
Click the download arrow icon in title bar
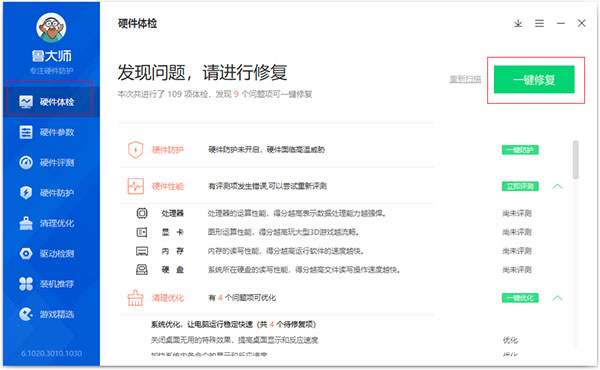[x=518, y=23]
